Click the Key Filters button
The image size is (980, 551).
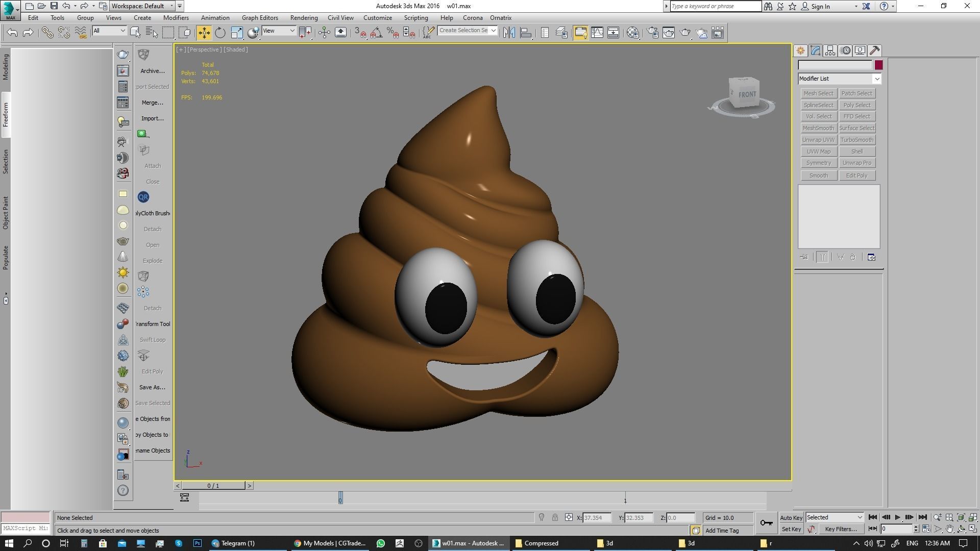click(x=841, y=529)
